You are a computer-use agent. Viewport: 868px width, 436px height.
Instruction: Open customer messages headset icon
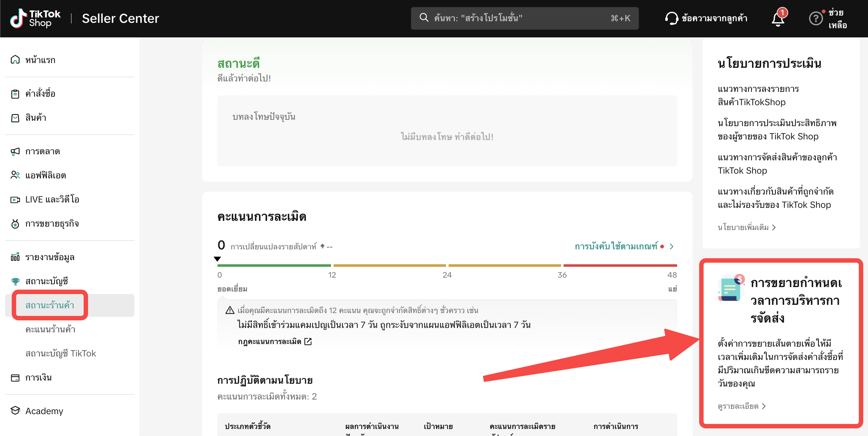pos(671,18)
